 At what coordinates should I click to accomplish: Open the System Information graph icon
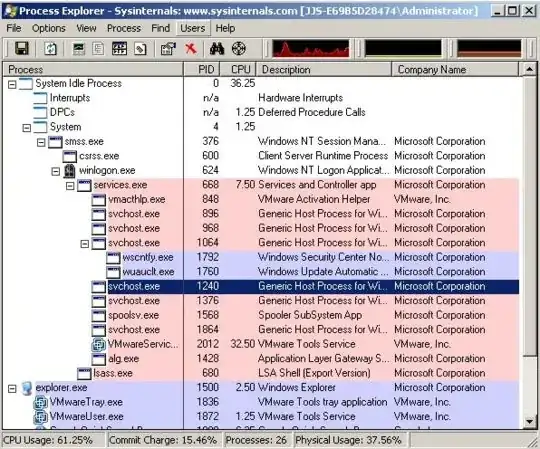click(79, 49)
